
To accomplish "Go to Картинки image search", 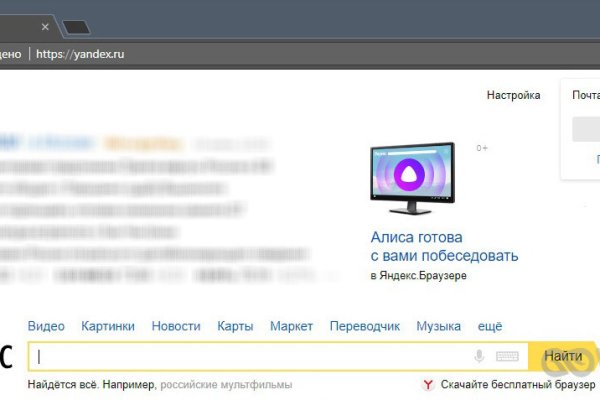I will (x=108, y=326).
